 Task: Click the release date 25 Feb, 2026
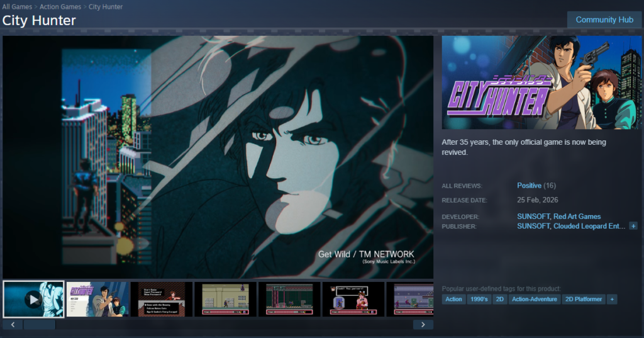coord(538,200)
